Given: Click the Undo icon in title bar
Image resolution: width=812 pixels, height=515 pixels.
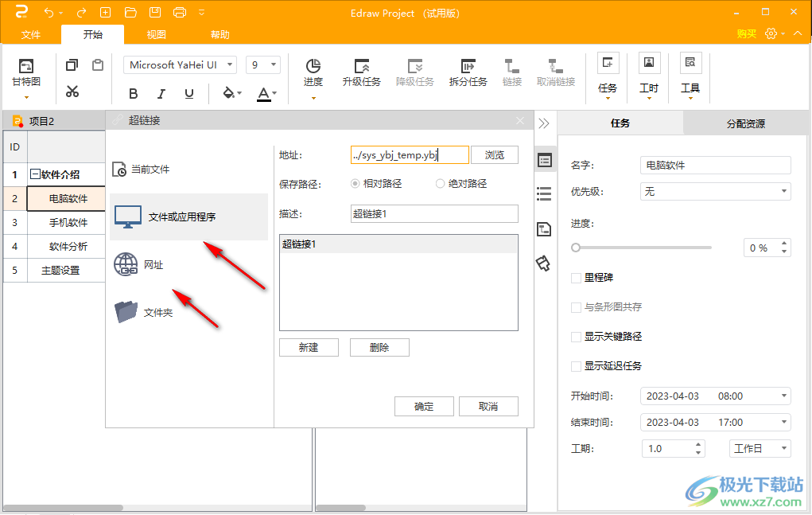Looking at the screenshot, I should tap(49, 13).
